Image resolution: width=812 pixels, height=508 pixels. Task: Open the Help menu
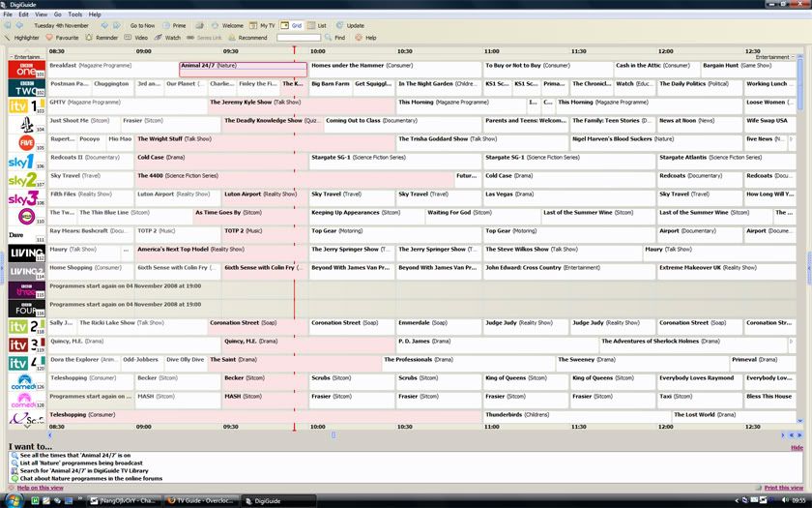[95, 15]
